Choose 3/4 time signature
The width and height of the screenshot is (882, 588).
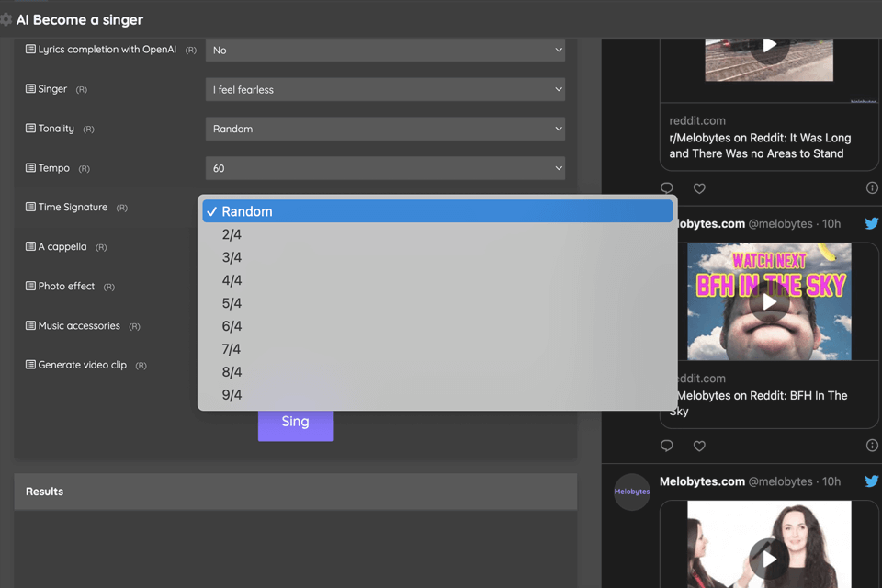coord(437,257)
